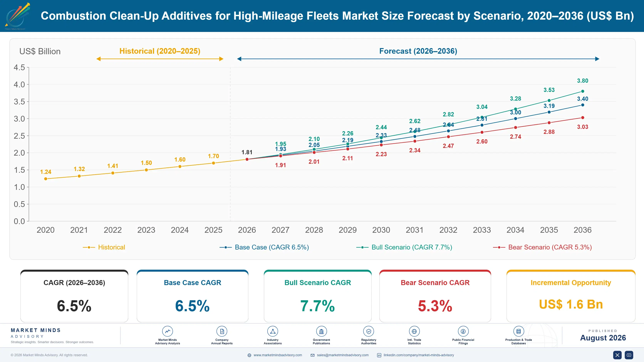
Task: Click the LinkedIn icon in footer
Action: click(379, 355)
